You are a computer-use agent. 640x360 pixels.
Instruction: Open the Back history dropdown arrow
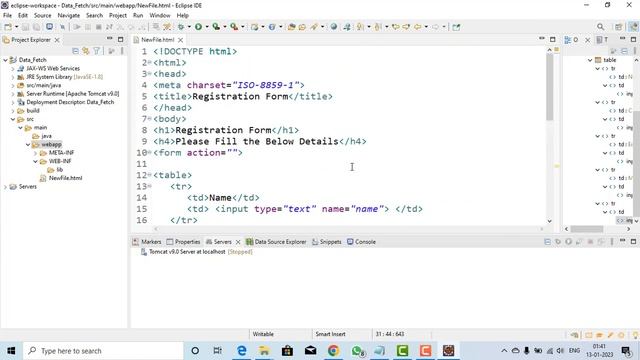click(426, 27)
